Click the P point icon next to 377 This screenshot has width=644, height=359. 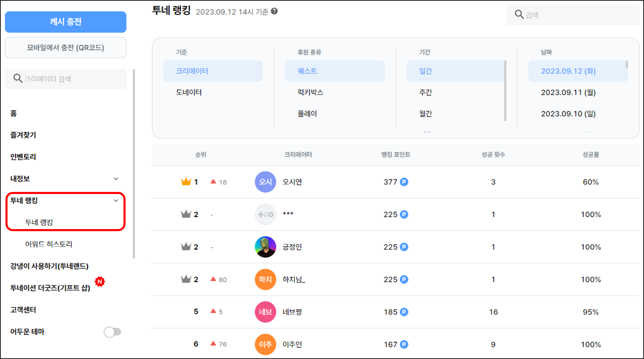click(x=404, y=182)
